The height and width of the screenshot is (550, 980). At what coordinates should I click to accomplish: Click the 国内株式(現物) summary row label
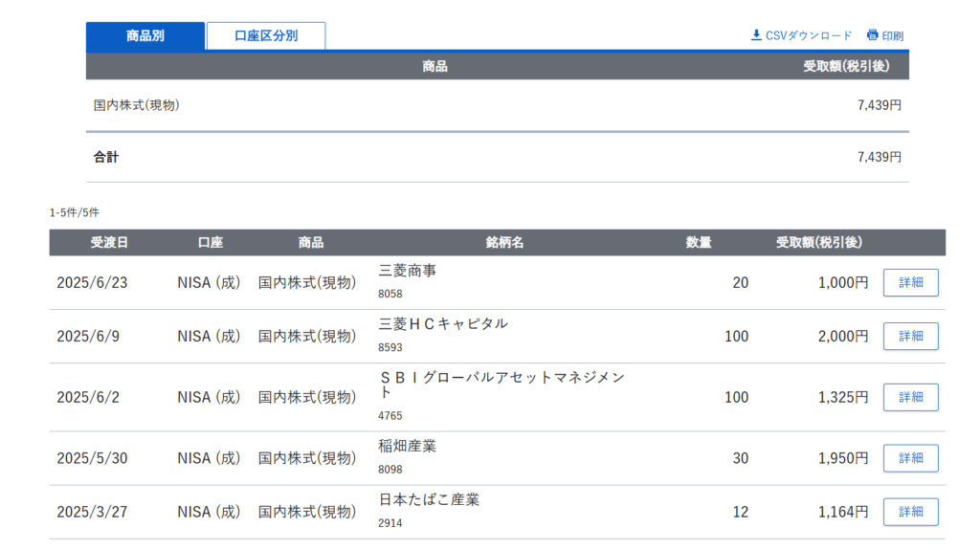coord(136,105)
